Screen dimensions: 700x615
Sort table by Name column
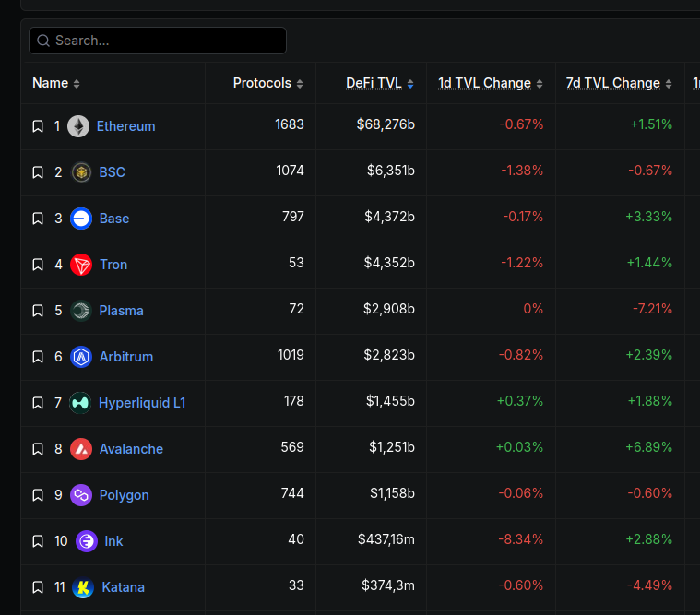click(56, 84)
